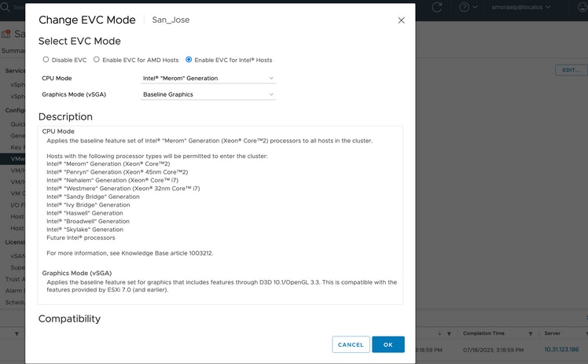Click the search magnifier icon
This screenshot has height=364, width=588.
[x=5, y=7]
